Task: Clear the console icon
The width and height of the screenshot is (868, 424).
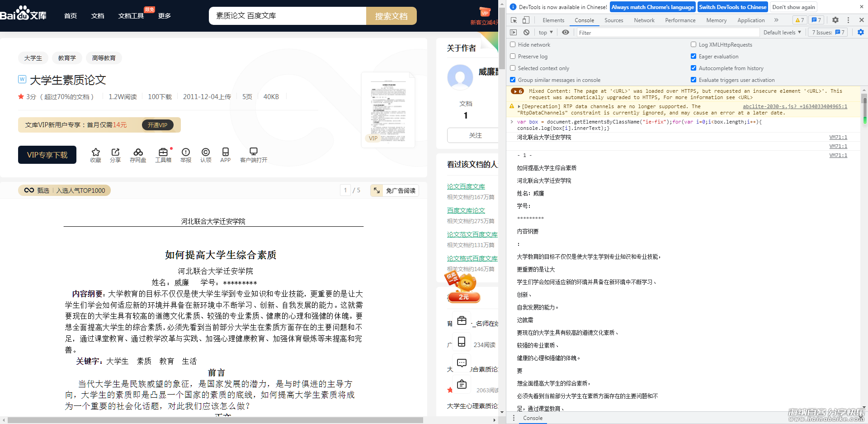Action: 526,33
